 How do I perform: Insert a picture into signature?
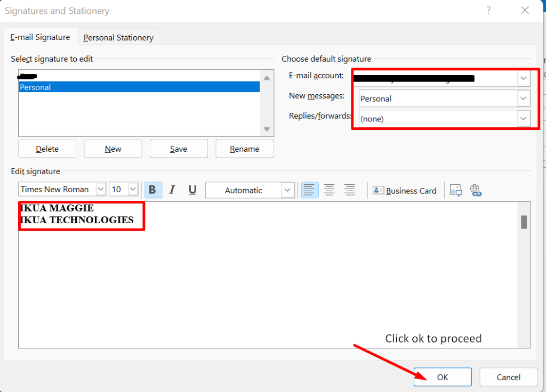456,190
